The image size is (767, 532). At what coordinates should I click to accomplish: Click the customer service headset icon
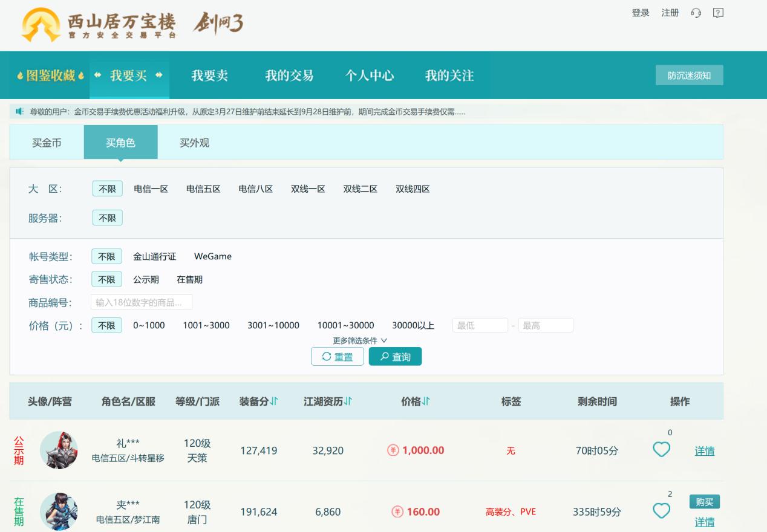pyautogui.click(x=696, y=12)
